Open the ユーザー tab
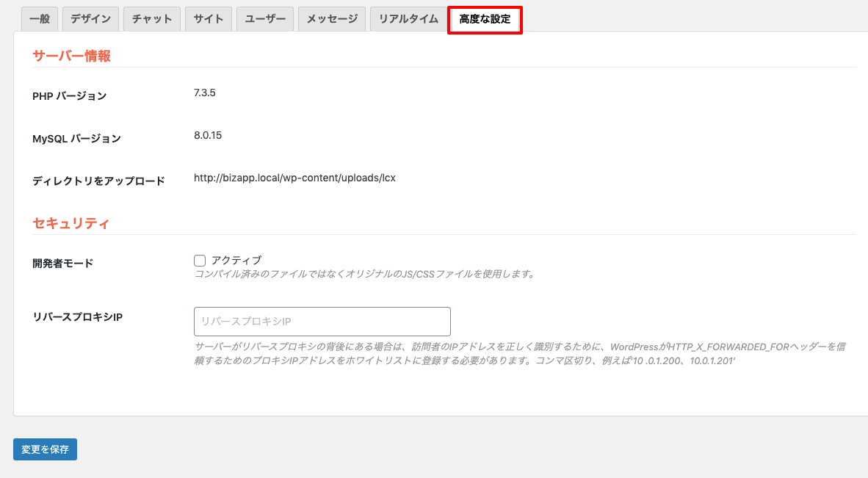 265,19
